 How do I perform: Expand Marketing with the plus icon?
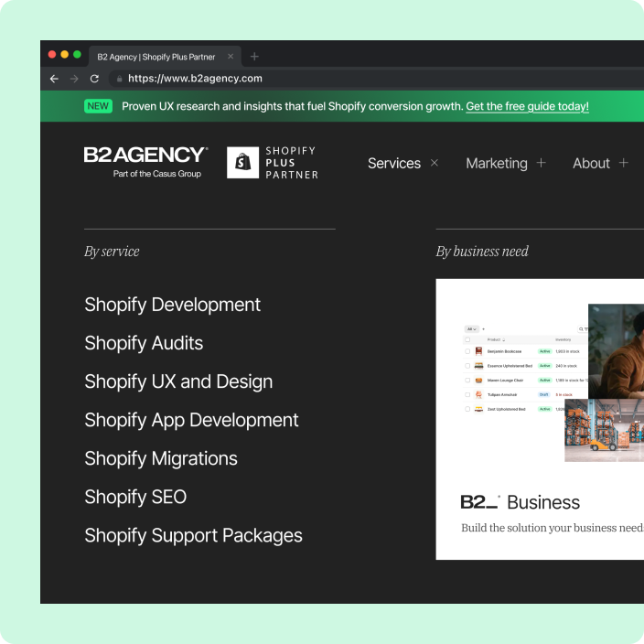541,163
